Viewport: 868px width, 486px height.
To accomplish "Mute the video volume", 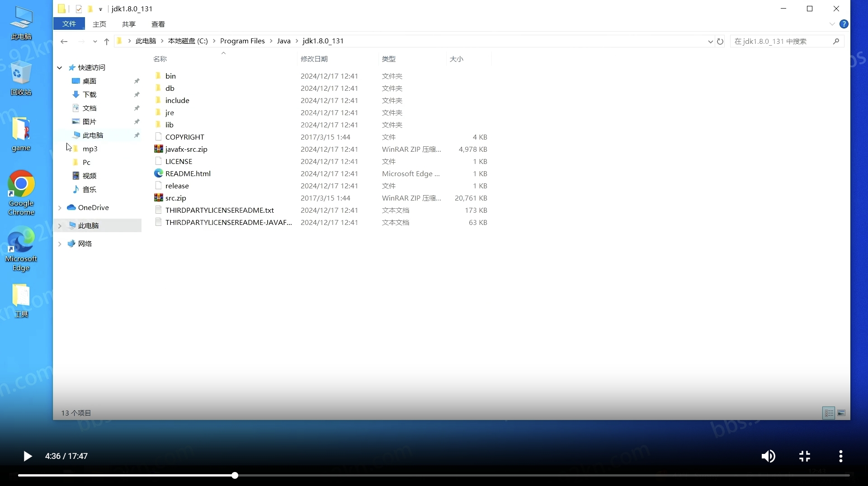I will click(x=768, y=456).
